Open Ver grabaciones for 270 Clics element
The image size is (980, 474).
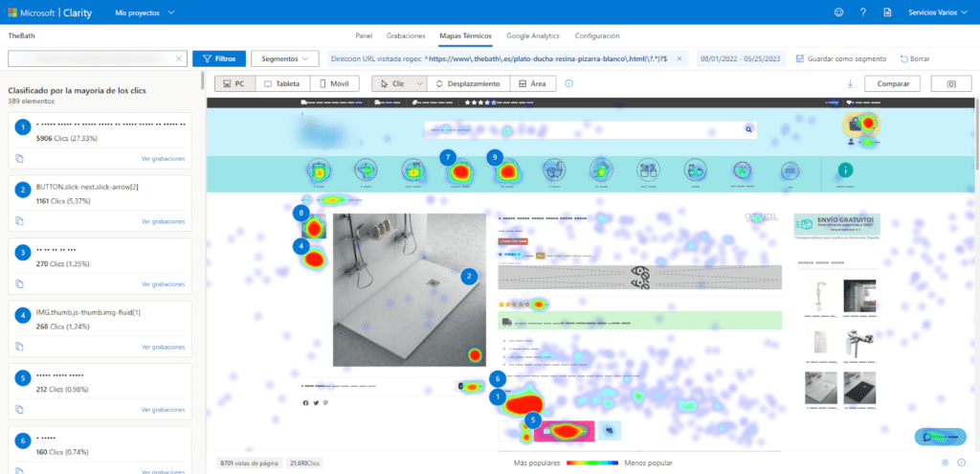pyautogui.click(x=163, y=283)
